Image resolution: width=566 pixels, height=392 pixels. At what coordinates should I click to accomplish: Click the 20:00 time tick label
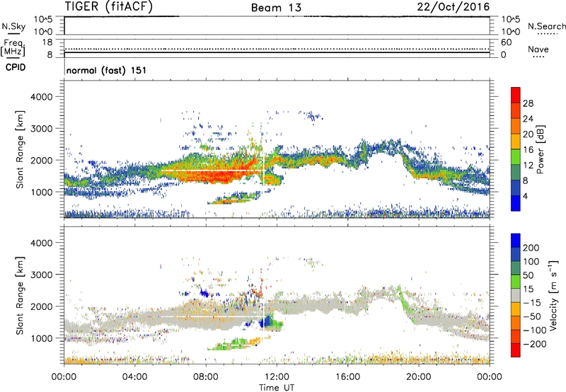(419, 377)
